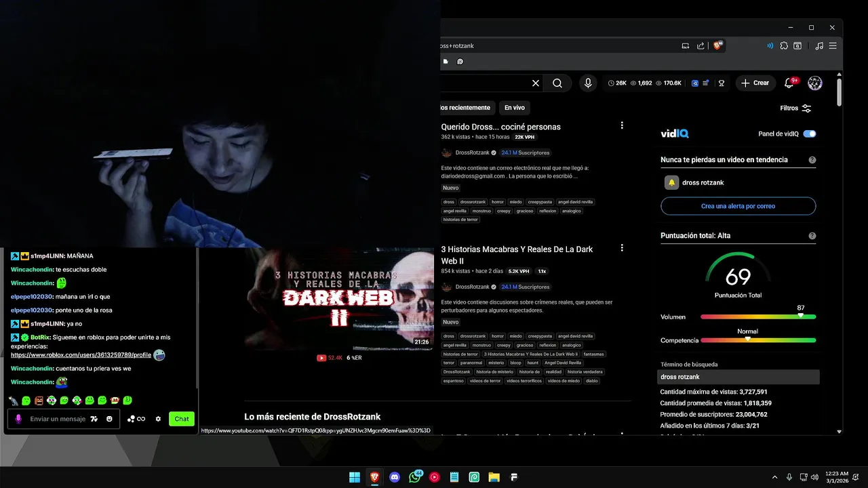
Task: Click the paranormal tag chip
Action: [x=471, y=363]
